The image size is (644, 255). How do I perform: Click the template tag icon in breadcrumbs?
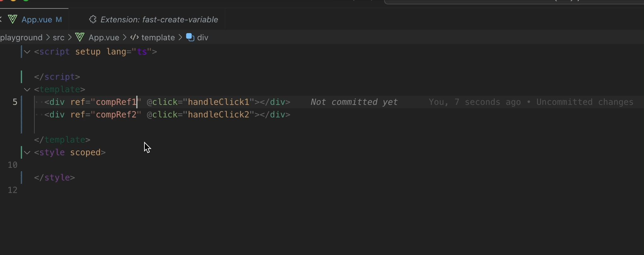pos(135,37)
